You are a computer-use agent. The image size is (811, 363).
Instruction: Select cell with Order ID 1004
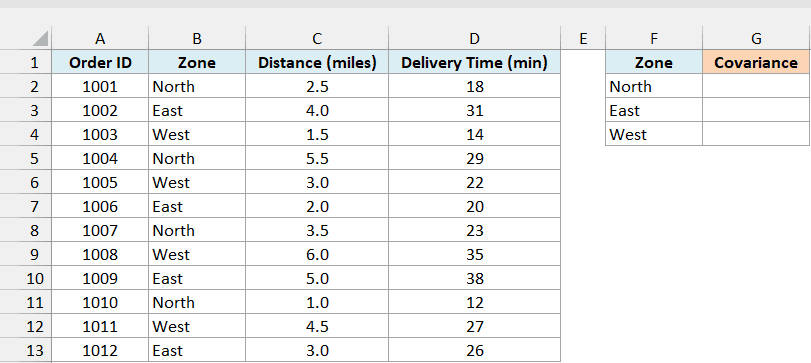click(100, 158)
